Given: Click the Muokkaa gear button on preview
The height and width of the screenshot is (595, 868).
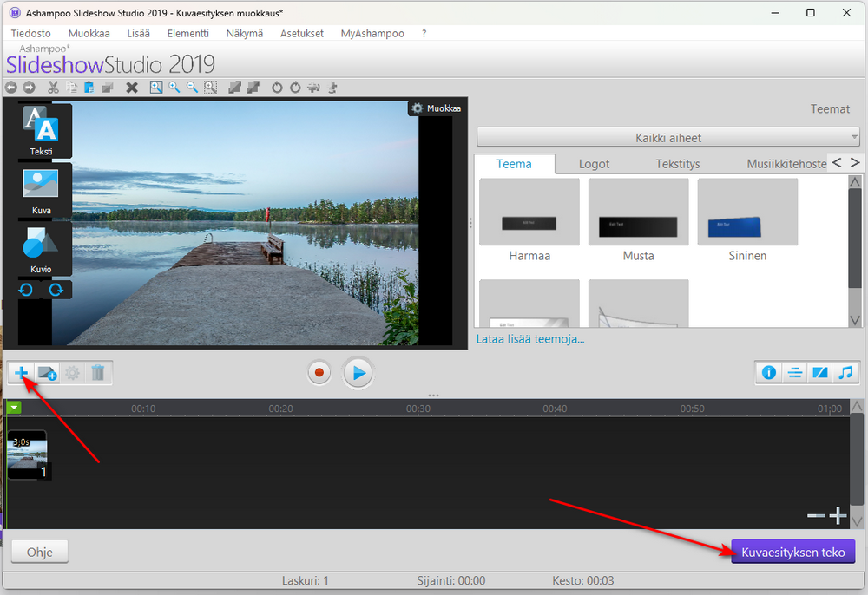Looking at the screenshot, I should [x=437, y=108].
